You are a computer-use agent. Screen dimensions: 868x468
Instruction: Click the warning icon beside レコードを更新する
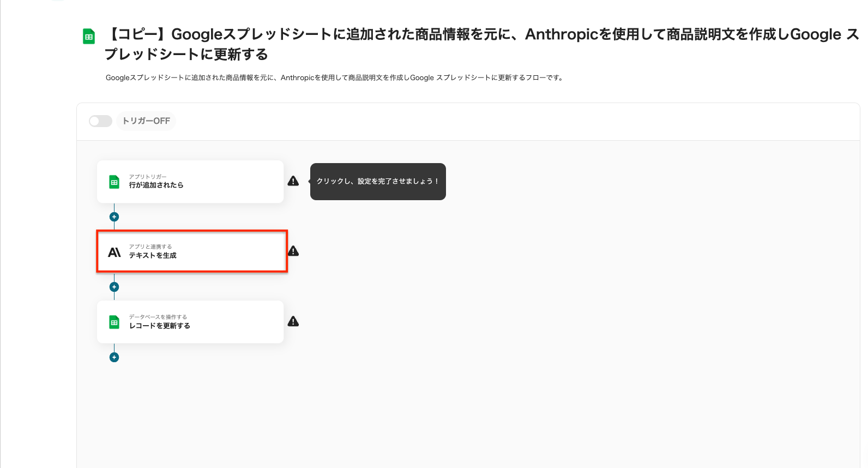coord(293,321)
